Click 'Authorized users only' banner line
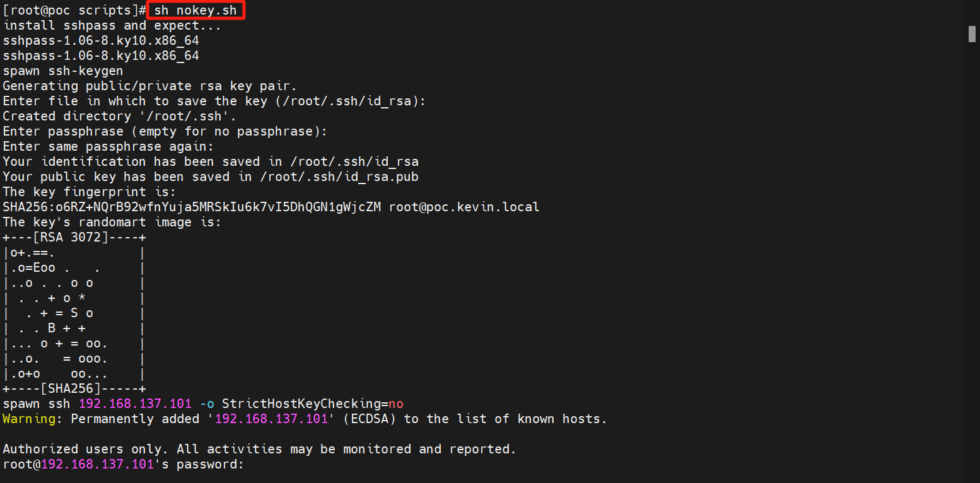Screen dimensions: 980x483 tap(260, 449)
